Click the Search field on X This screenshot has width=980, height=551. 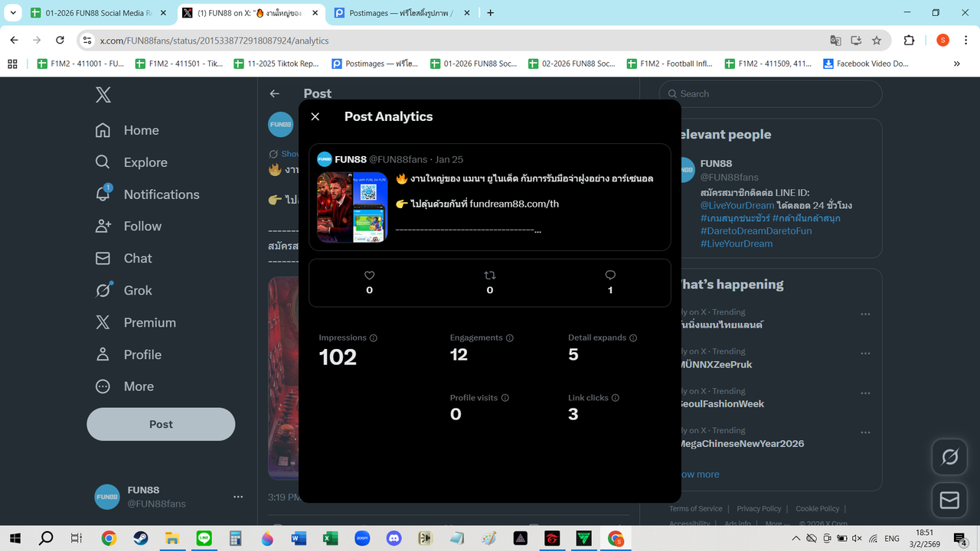(x=771, y=93)
